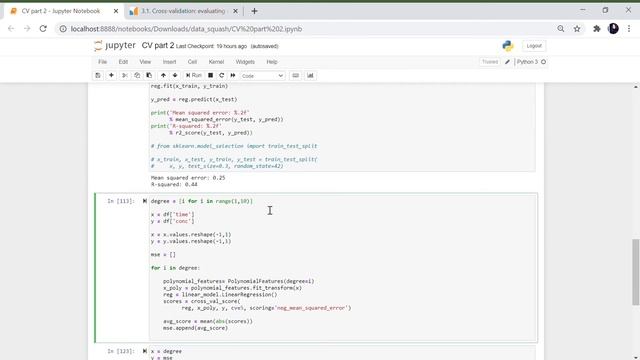640x360 pixels.
Task: Reload the current page
Action: point(43,29)
